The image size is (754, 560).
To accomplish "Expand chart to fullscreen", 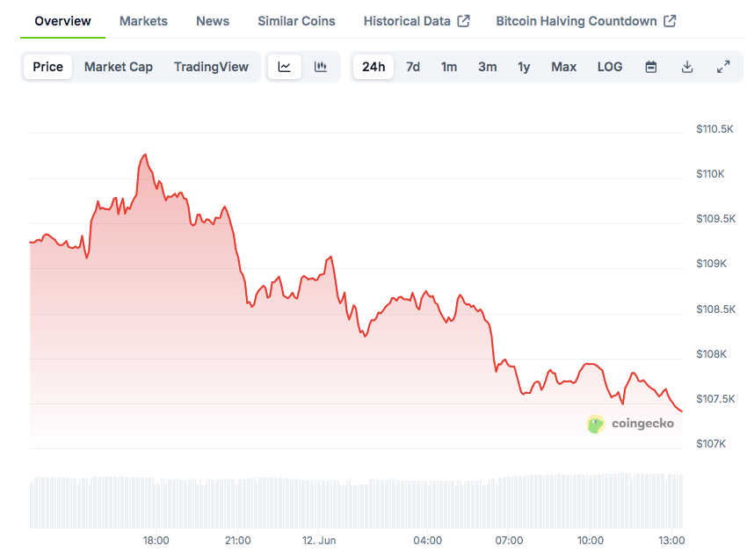I will tap(723, 67).
